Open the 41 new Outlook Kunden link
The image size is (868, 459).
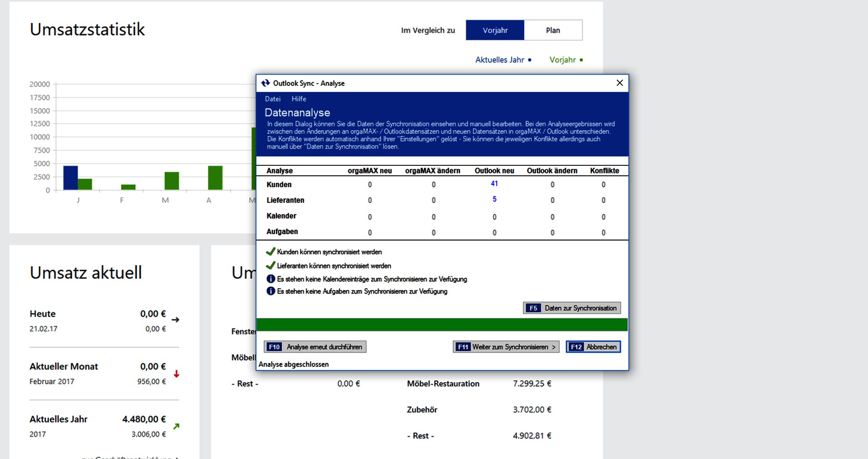coord(494,184)
